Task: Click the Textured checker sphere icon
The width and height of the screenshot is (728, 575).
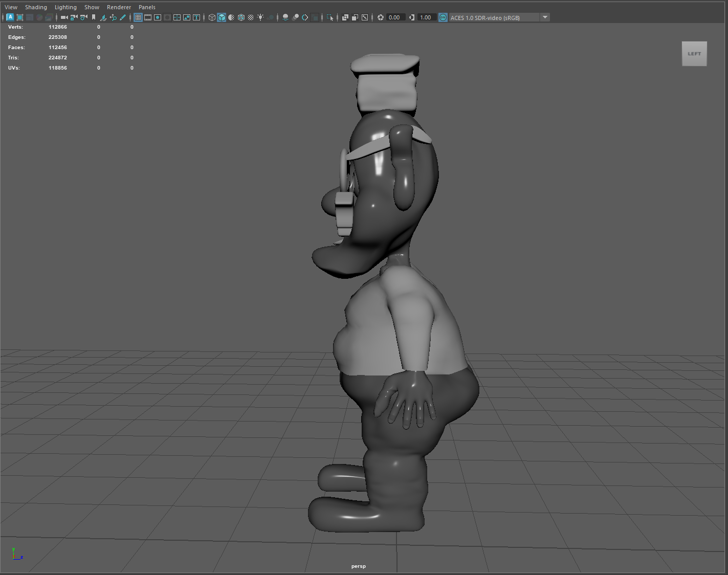Action: (x=251, y=17)
